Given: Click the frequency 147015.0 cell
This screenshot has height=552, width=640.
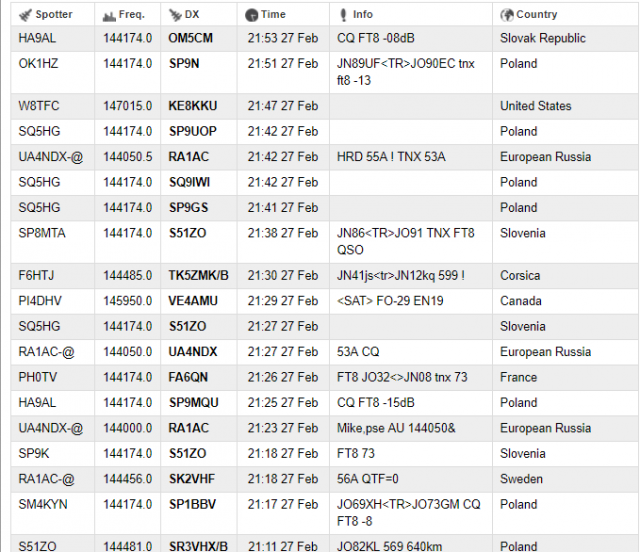Looking at the screenshot, I should 128,106.
